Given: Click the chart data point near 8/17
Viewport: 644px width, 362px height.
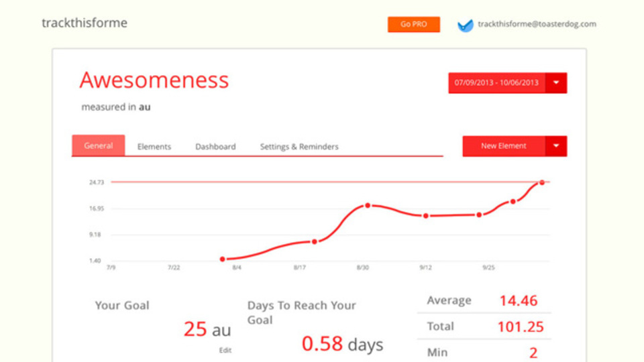Looking at the screenshot, I should pyautogui.click(x=314, y=242).
